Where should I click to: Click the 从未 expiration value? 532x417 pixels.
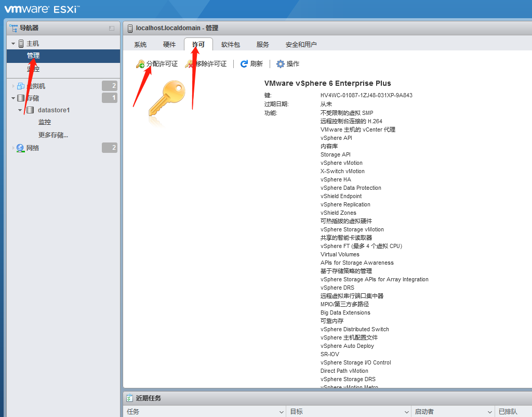pyautogui.click(x=326, y=104)
